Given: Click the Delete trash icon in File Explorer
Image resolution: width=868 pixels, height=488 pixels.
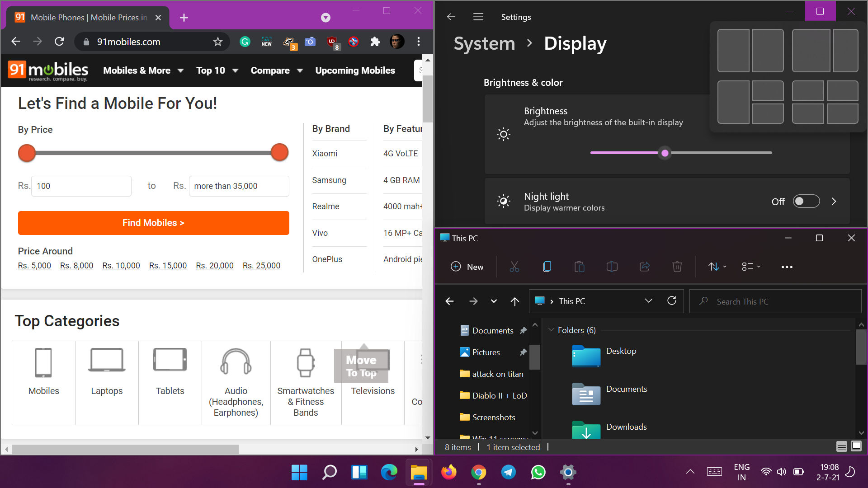Looking at the screenshot, I should pyautogui.click(x=677, y=267).
